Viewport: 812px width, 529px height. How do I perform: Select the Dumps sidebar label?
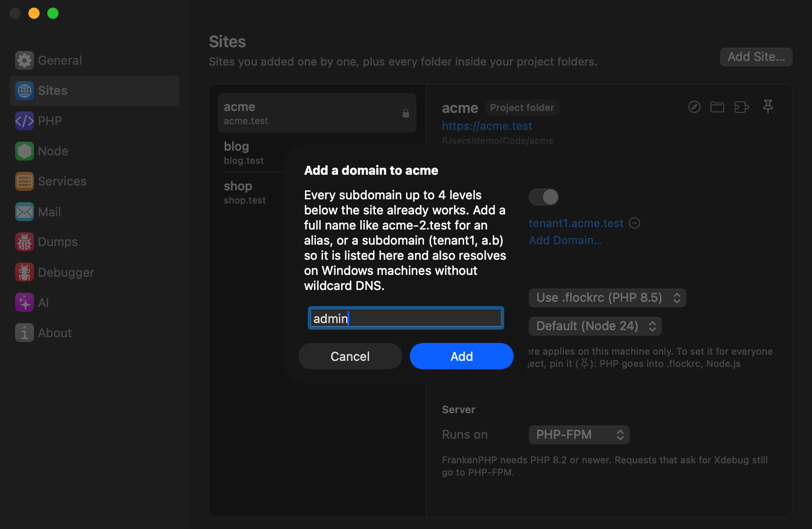point(58,242)
